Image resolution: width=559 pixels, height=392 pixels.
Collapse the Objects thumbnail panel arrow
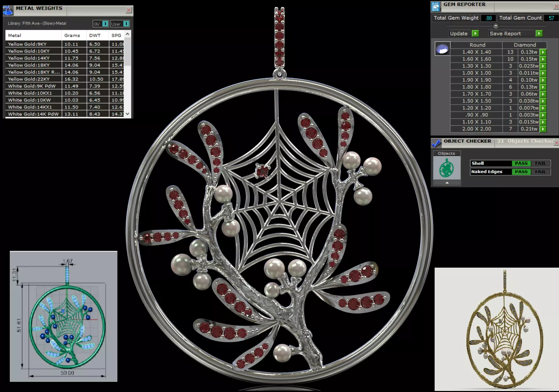pyautogui.click(x=447, y=183)
